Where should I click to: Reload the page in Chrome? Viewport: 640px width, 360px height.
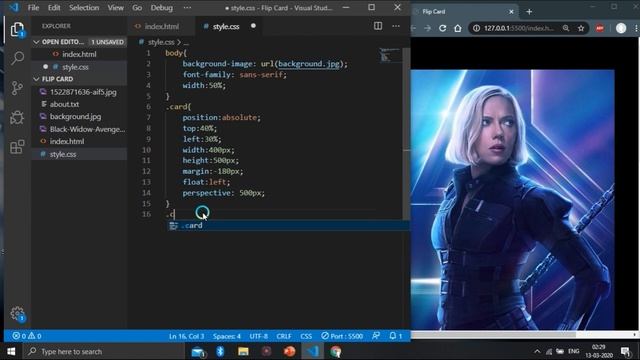442,28
